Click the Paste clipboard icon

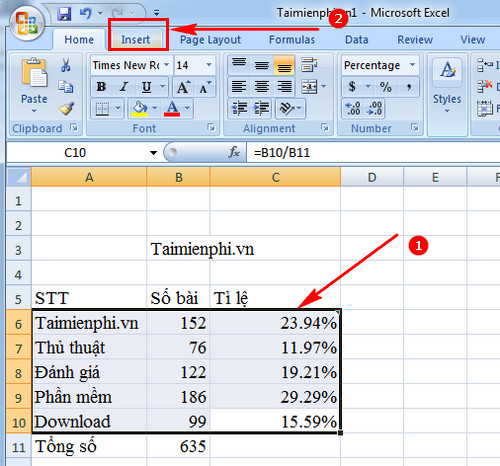coord(34,73)
